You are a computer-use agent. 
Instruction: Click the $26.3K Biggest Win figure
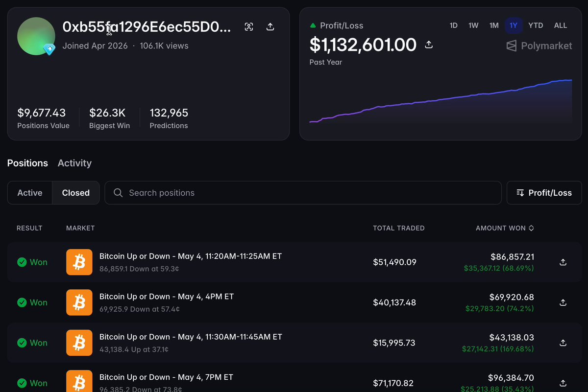pos(107,113)
